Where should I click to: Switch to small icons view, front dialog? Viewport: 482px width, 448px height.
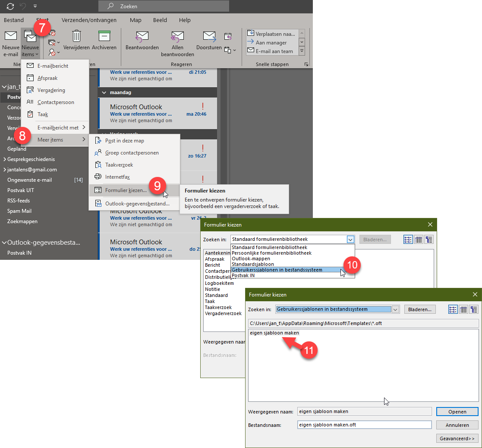(x=453, y=309)
